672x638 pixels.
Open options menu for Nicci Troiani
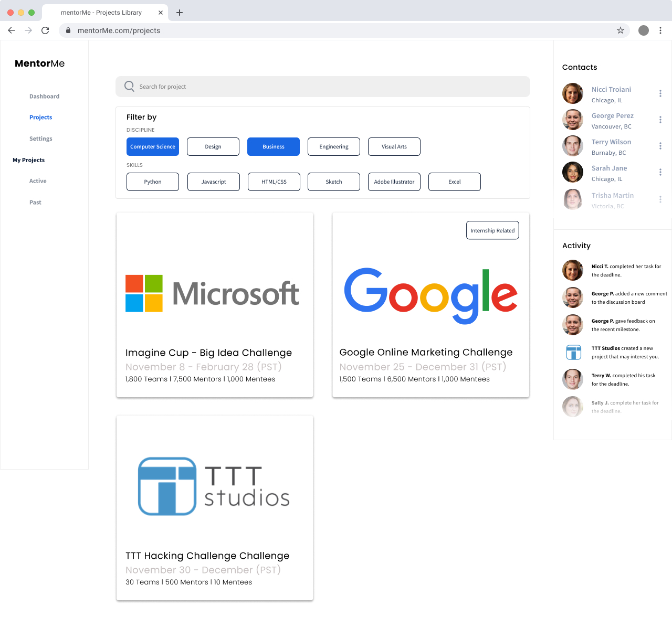[x=660, y=93]
